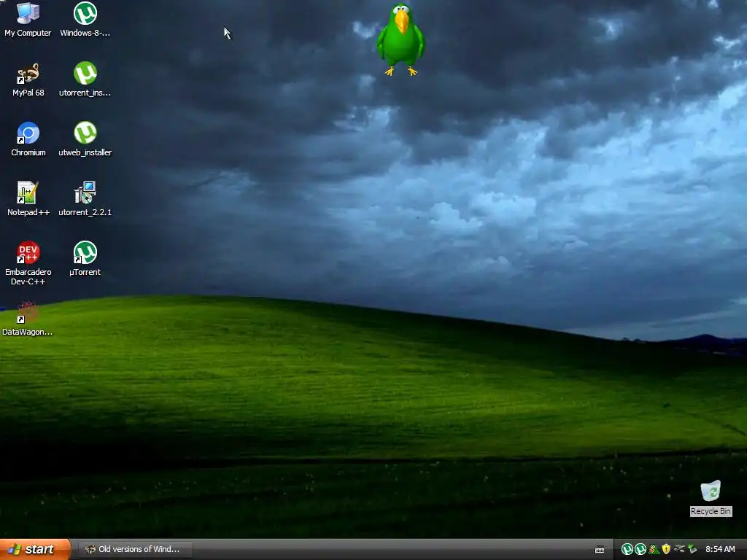Select the µTorrent shortcut icon
The height and width of the screenshot is (560, 747).
click(85, 259)
